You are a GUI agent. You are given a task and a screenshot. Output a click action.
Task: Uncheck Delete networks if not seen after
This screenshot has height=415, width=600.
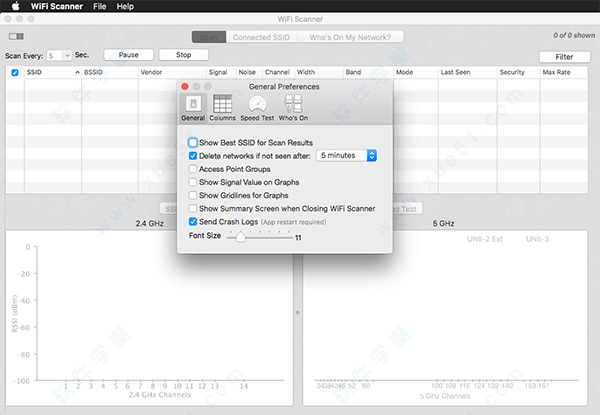[193, 156]
